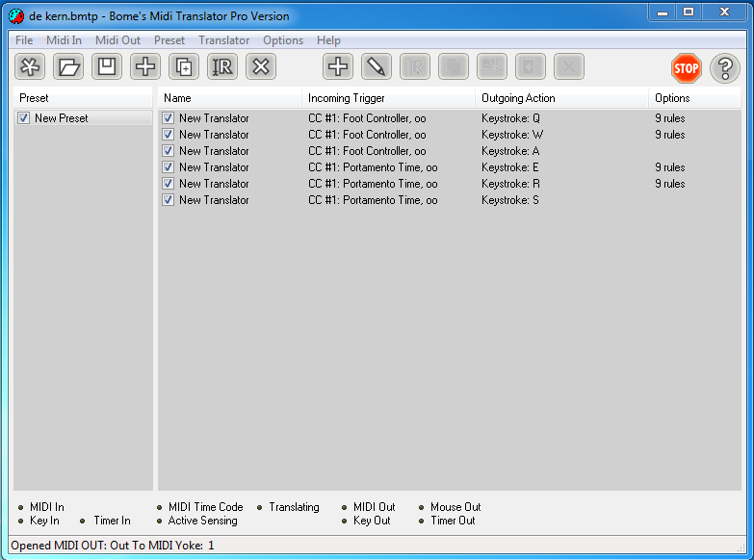
Task: Open a file with folder icon
Action: pyautogui.click(x=68, y=66)
